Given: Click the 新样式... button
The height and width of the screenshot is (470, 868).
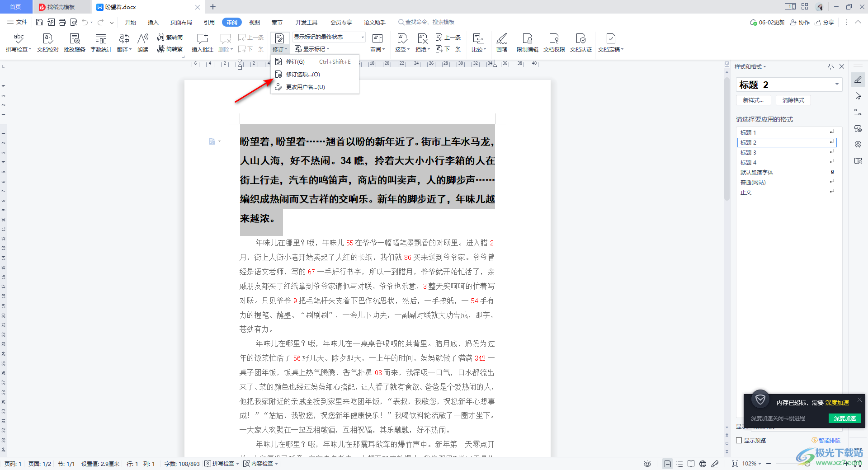Looking at the screenshot, I should click(753, 100).
